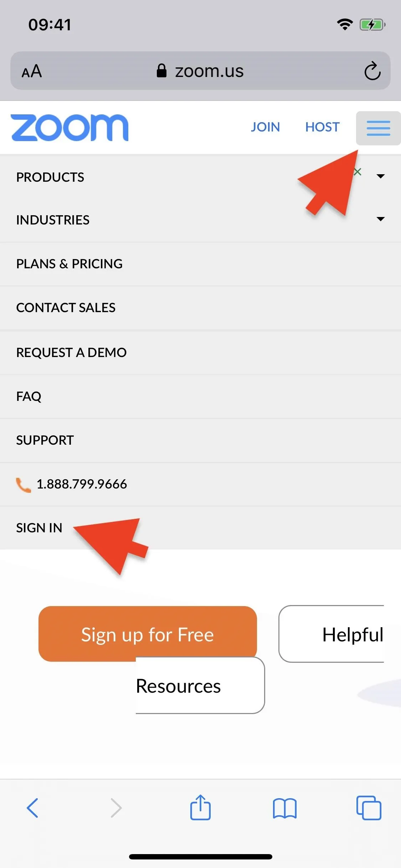
Task: Open the AA reader text options
Action: tap(32, 71)
